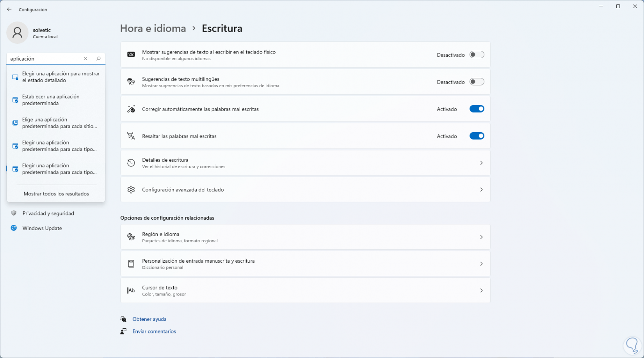Click the solvetic user profile avatar
Viewport: 644px width, 358px height.
coord(18,33)
